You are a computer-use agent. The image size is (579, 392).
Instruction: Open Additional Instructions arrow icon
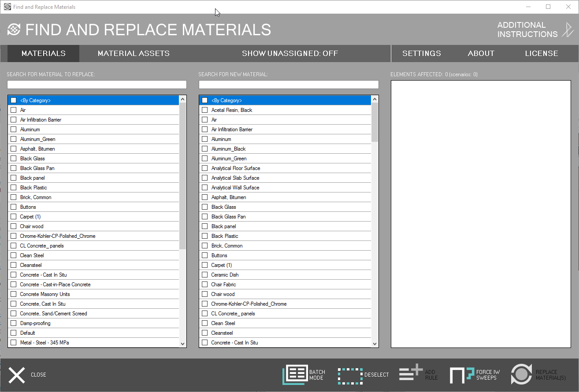point(567,30)
